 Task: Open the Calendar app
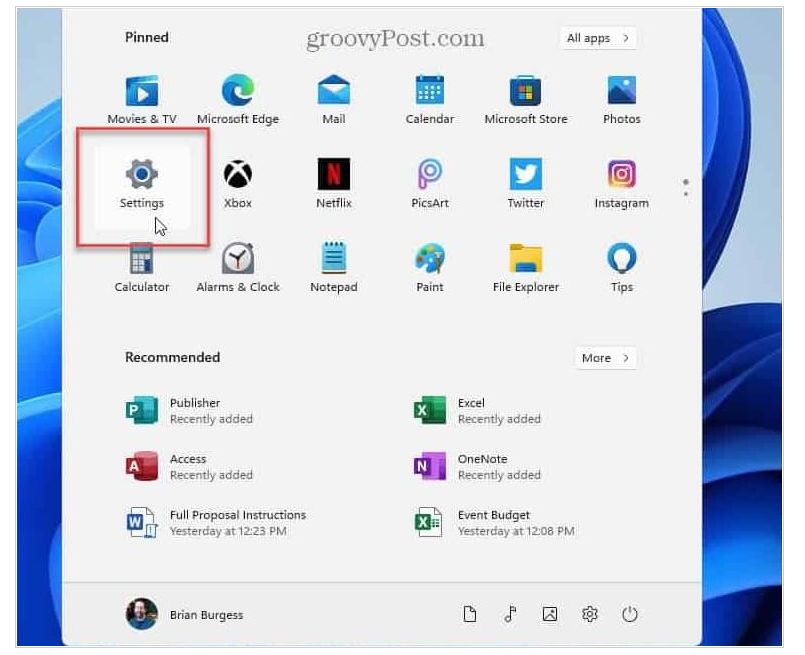(430, 101)
